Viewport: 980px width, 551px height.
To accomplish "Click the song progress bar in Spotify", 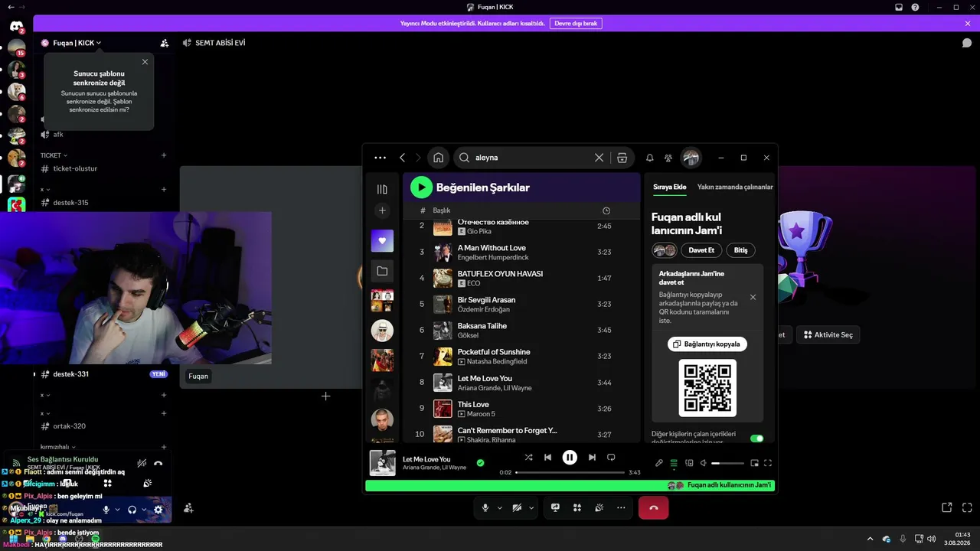I will coord(570,472).
